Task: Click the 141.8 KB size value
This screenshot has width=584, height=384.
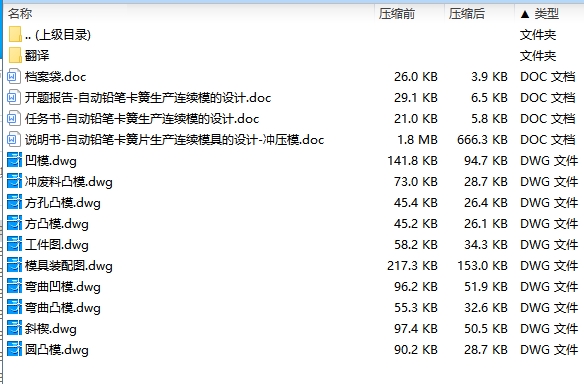Action: pyautogui.click(x=412, y=161)
